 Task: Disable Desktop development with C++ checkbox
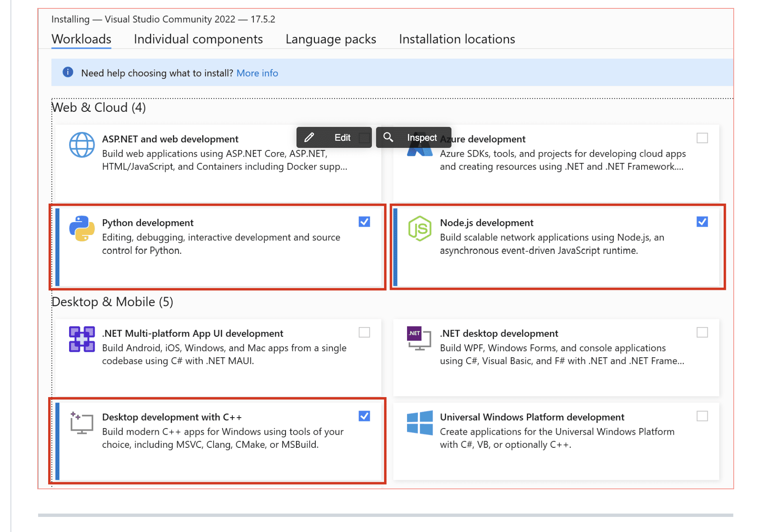click(x=364, y=416)
